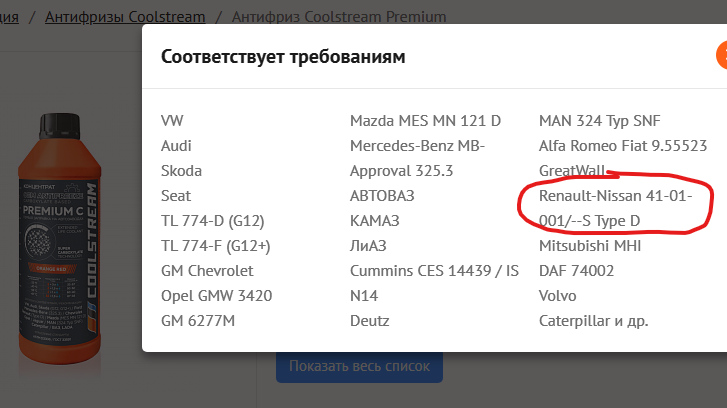Click the TL 774-F (G12+) specification
Viewport: 727px width, 408px height.
coord(216,246)
